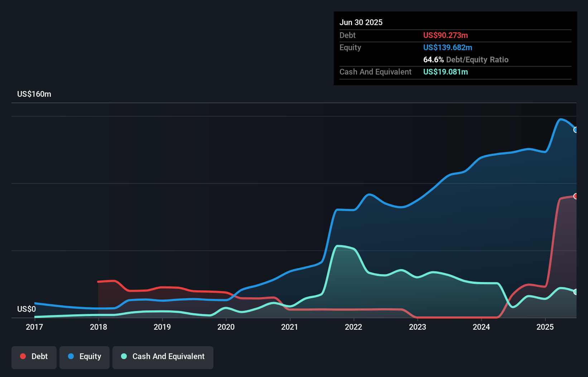Image resolution: width=588 pixels, height=377 pixels.
Task: Click the US$160m gridline label
Action: click(x=34, y=94)
